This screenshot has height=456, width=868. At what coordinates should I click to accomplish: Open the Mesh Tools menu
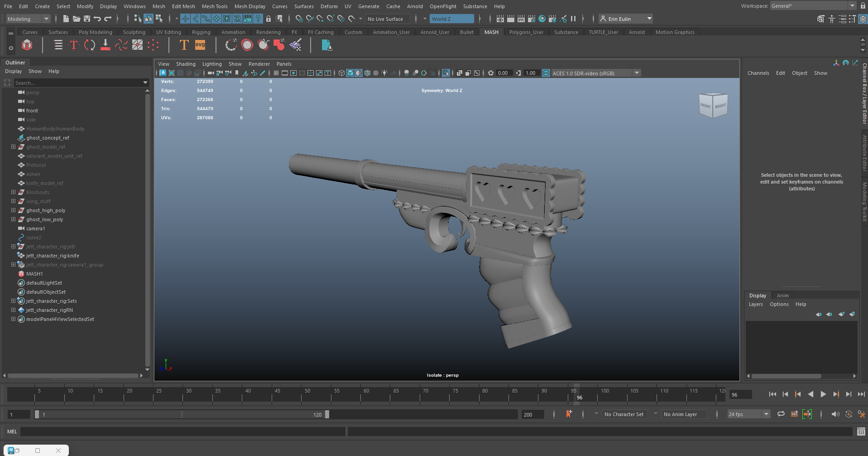tap(215, 6)
